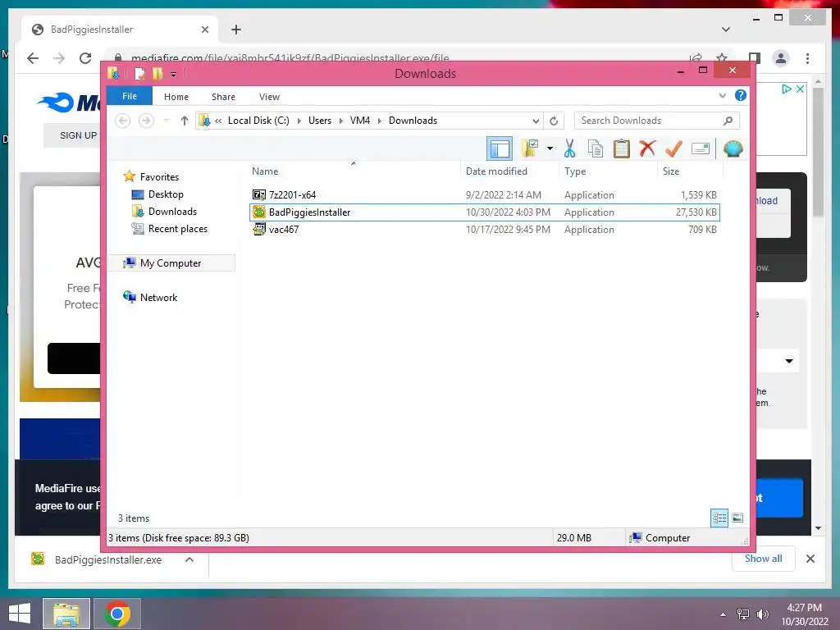Click Local Disk (C:) in address bar

(x=258, y=121)
